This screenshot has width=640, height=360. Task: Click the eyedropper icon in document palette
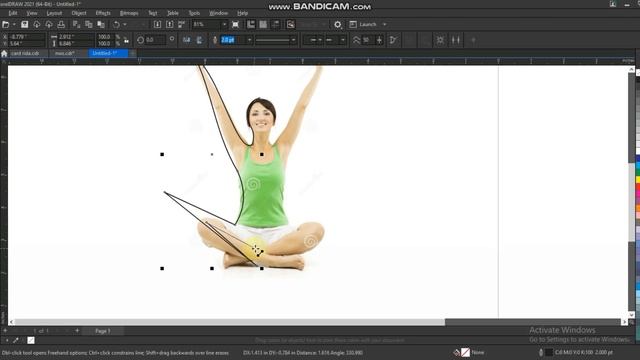tap(16, 340)
